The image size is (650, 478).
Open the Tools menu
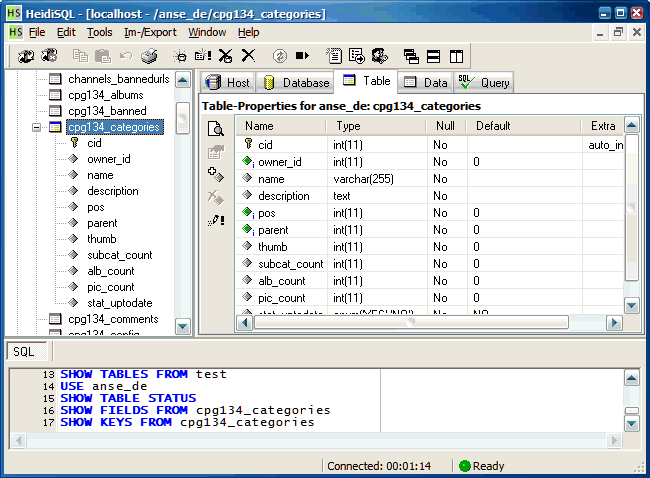coord(99,32)
